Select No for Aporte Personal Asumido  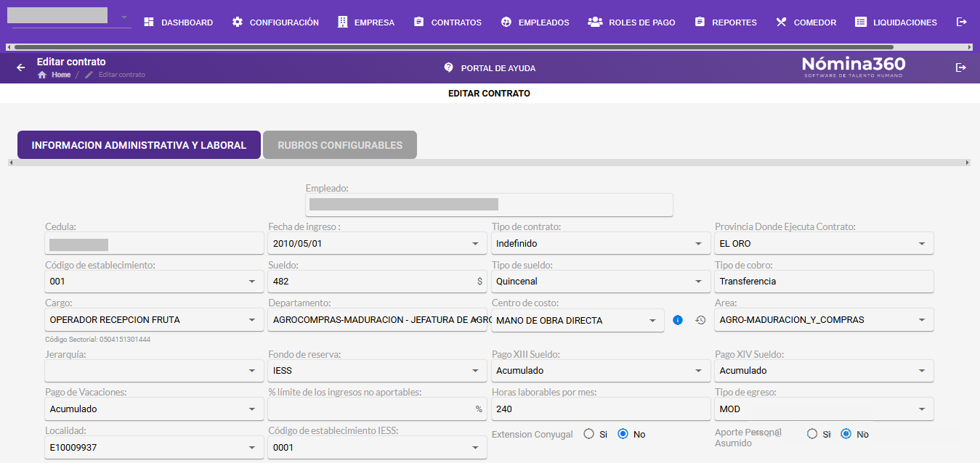[846, 434]
